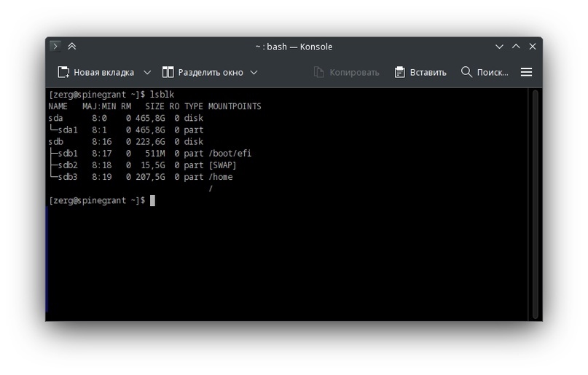Click the sda1 partition name
This screenshot has height=375, width=588.
pos(68,130)
